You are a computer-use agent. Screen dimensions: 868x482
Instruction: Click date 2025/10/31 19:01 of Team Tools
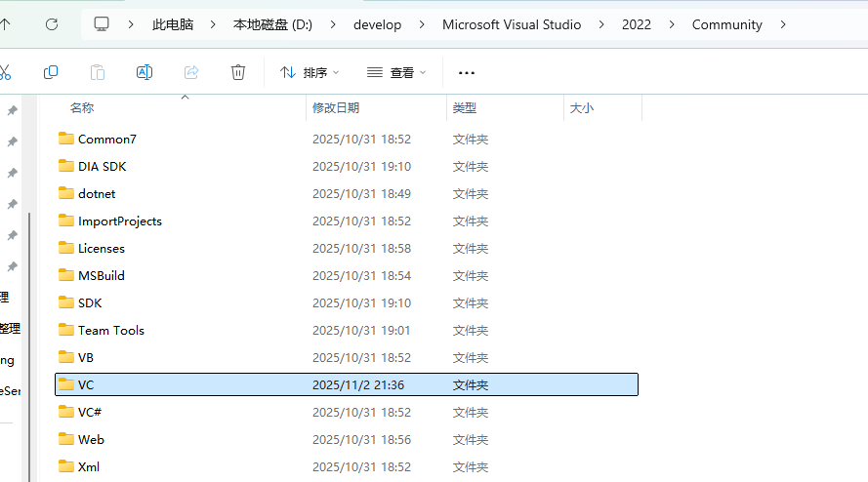361,331
